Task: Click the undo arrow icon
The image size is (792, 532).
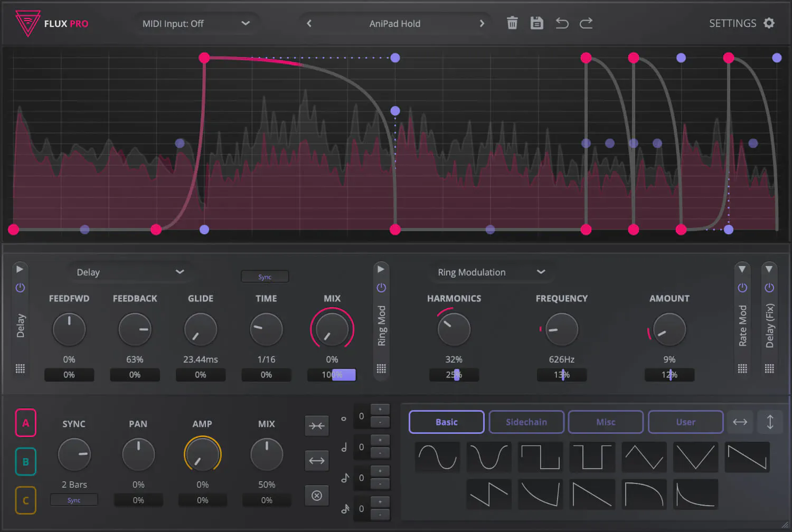Action: [x=562, y=23]
